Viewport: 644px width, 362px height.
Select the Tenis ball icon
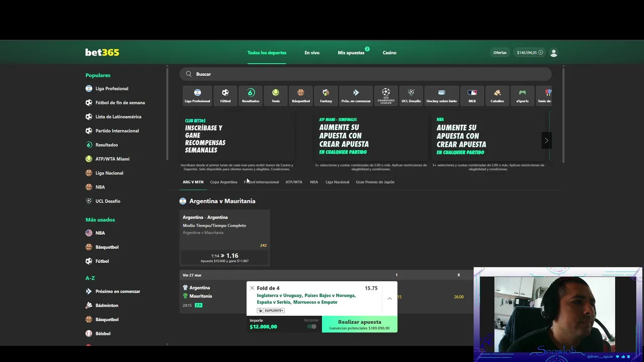(276, 96)
